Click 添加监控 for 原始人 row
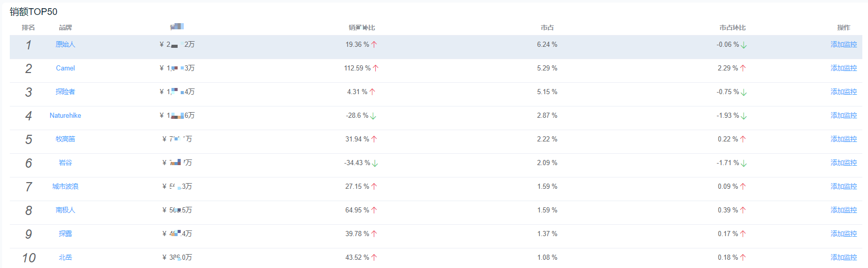 pyautogui.click(x=843, y=45)
